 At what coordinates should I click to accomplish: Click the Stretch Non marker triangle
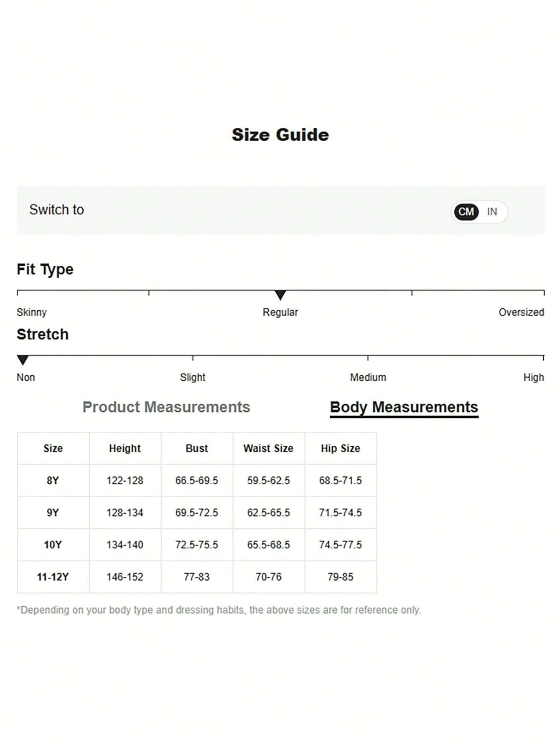pos(23,360)
